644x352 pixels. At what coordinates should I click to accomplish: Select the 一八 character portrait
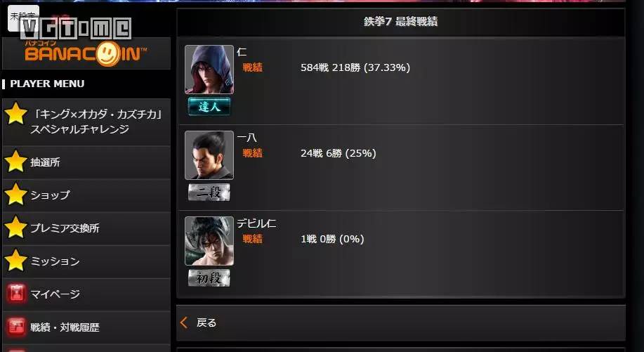tap(209, 155)
